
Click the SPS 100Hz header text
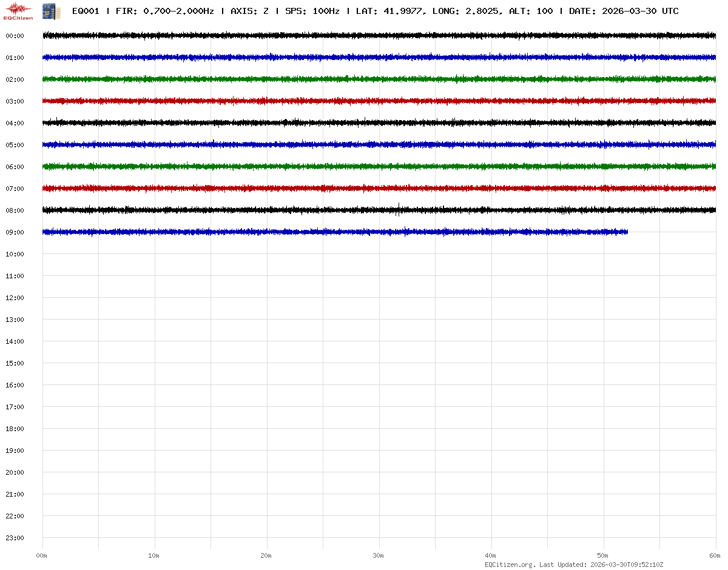[x=312, y=12]
